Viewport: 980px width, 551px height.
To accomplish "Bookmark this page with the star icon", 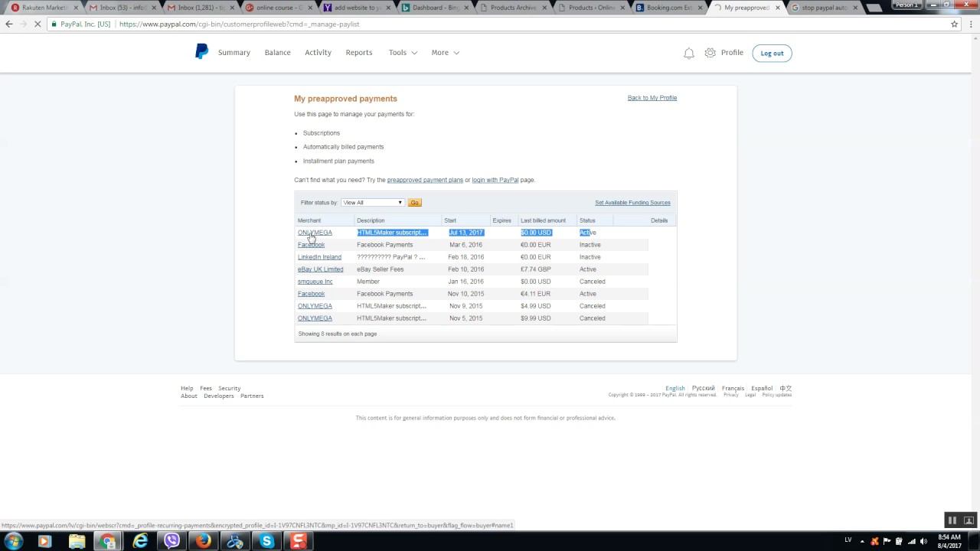I will pyautogui.click(x=954, y=24).
